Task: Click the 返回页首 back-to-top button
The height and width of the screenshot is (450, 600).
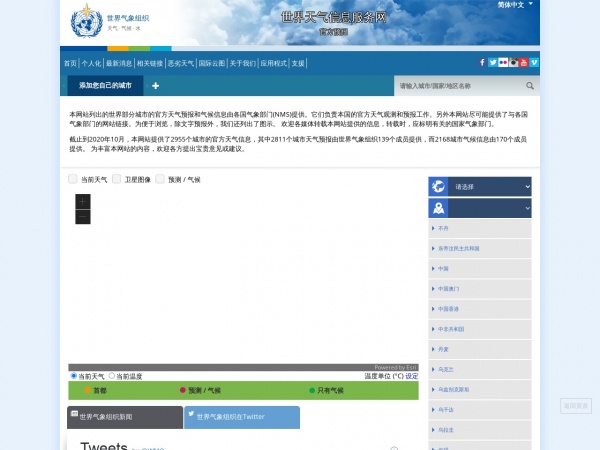Action: (x=576, y=406)
